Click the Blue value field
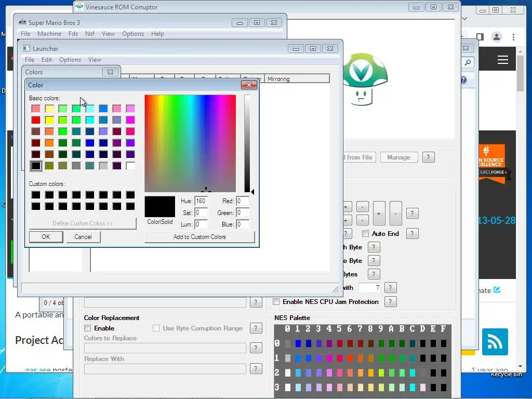Viewport: 532px width, 399px height. tap(242, 224)
